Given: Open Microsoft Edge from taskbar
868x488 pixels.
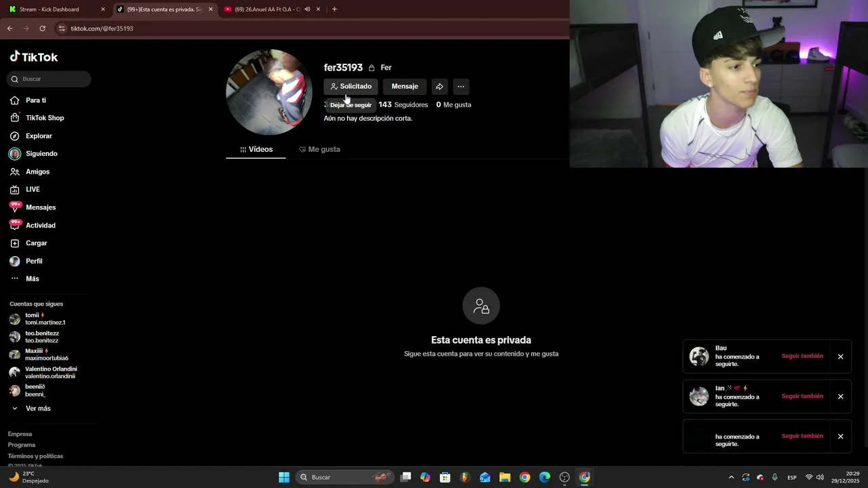Looking at the screenshot, I should [545, 477].
